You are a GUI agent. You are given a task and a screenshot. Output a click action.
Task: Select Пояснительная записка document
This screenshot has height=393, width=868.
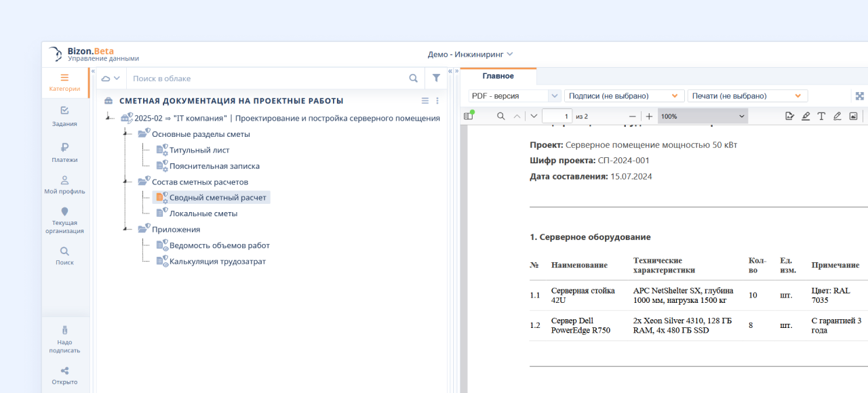(214, 166)
